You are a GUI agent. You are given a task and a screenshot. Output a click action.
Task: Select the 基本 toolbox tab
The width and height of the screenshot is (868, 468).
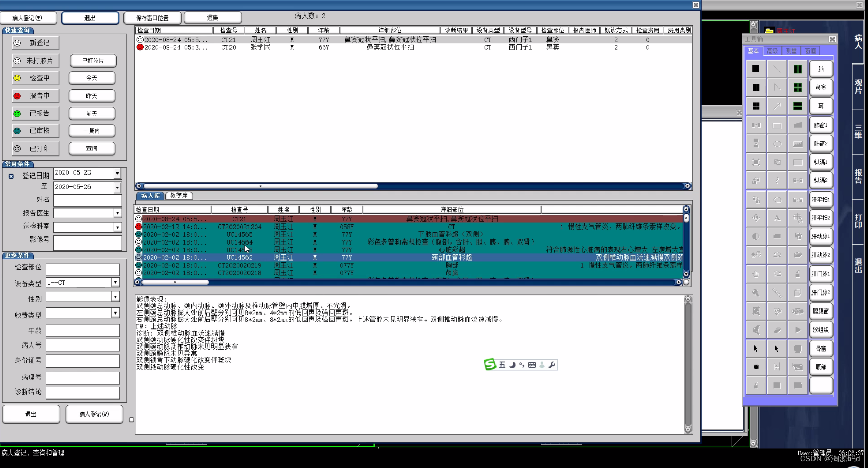coord(753,51)
